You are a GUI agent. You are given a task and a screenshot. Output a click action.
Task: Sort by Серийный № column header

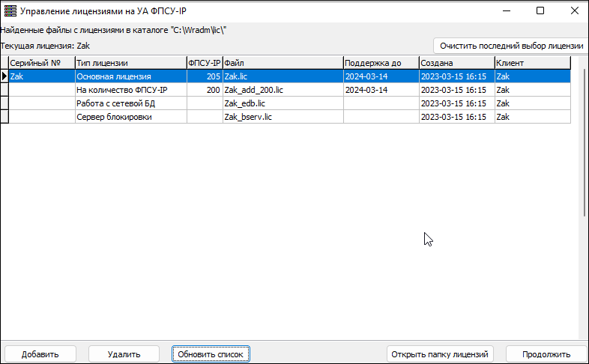point(41,64)
